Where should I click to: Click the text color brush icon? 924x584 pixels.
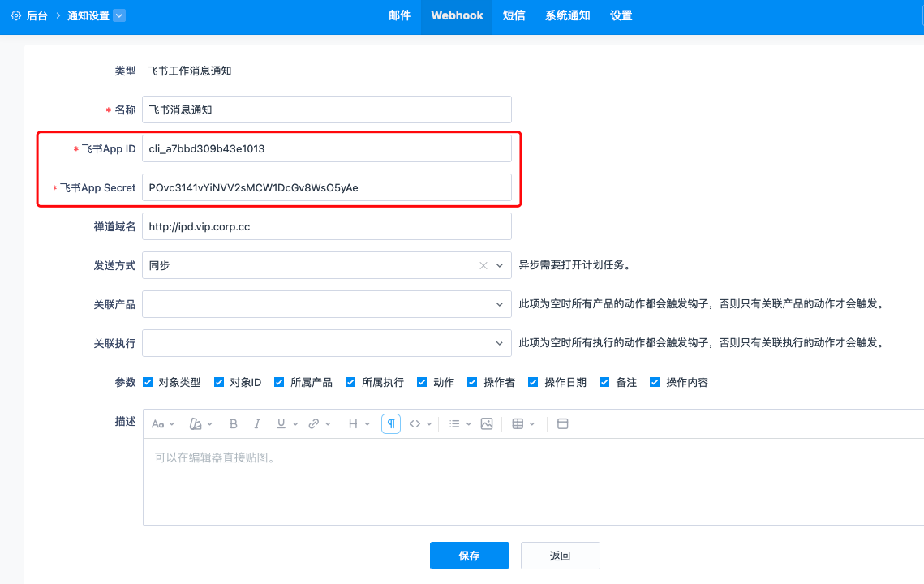coord(195,423)
